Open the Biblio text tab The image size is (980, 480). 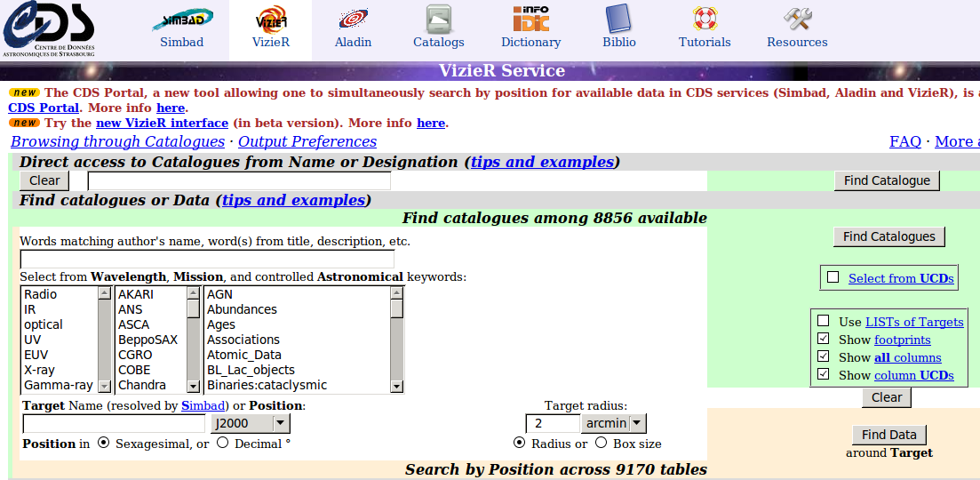(618, 42)
